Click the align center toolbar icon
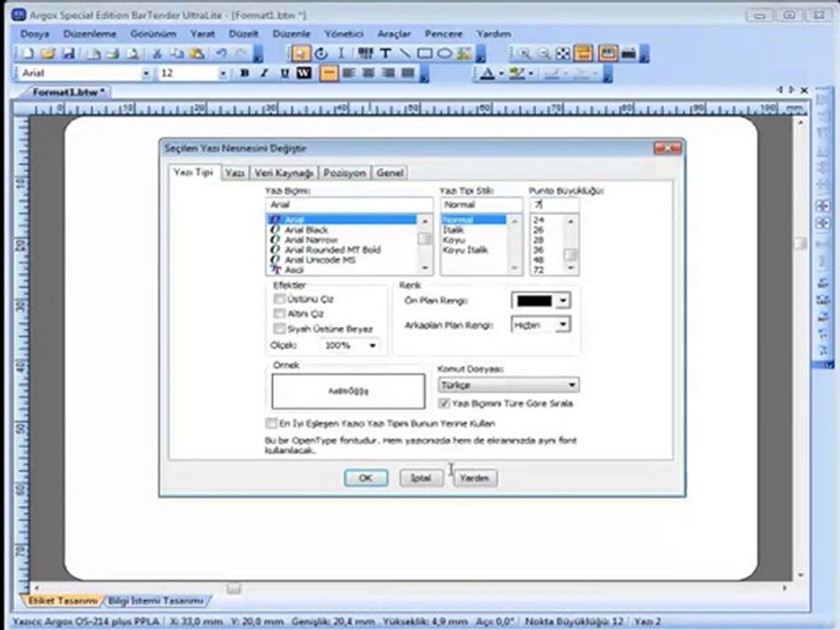The height and width of the screenshot is (630, 840). coord(369,73)
